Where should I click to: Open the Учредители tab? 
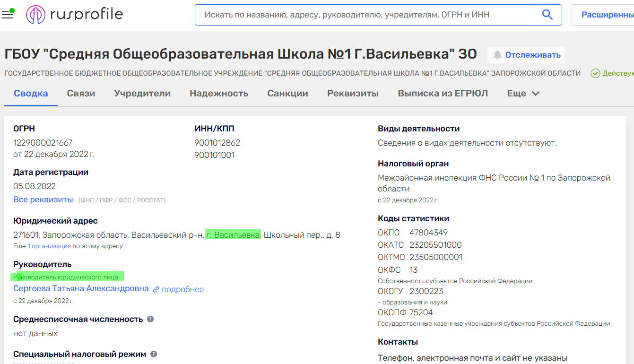pos(142,93)
